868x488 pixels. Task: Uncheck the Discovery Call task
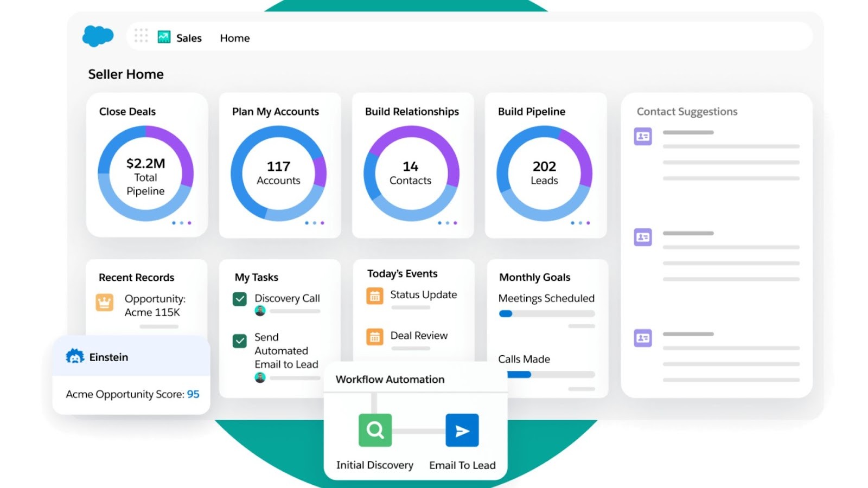[239, 298]
